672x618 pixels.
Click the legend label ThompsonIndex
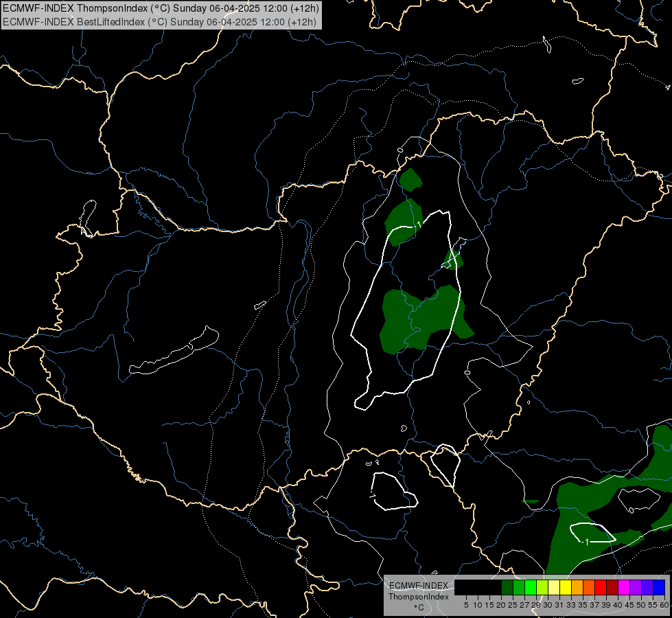[419, 597]
